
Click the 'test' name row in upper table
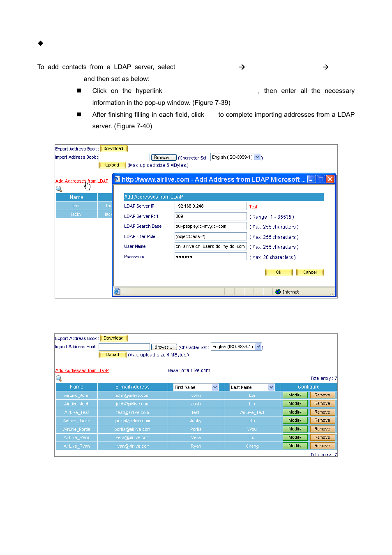(x=76, y=206)
